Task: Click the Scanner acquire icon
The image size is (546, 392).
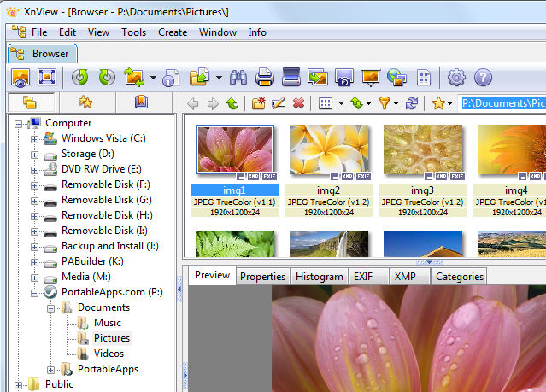Action: pyautogui.click(x=291, y=77)
